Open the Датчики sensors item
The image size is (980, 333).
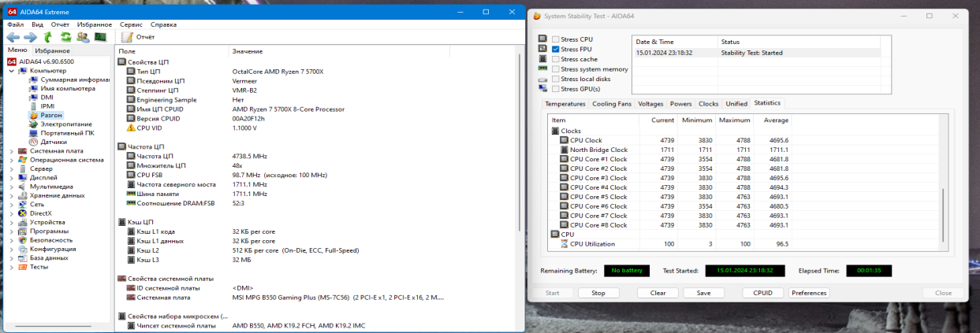pyautogui.click(x=47, y=142)
